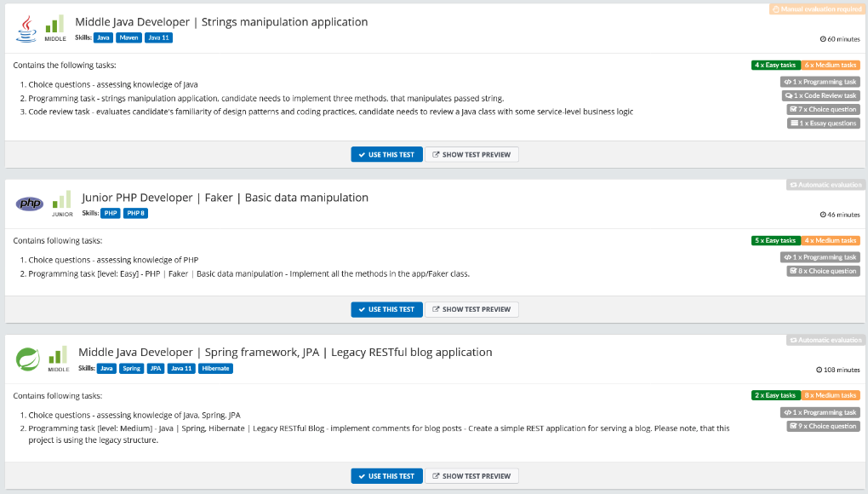Click the 1 x Essay questions badge

coord(822,121)
